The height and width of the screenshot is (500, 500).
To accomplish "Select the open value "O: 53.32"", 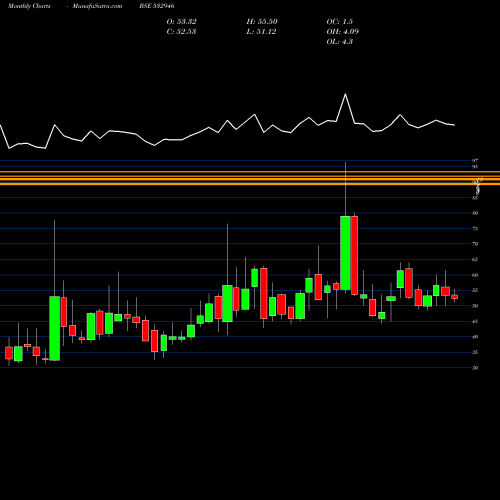I will click(182, 22).
